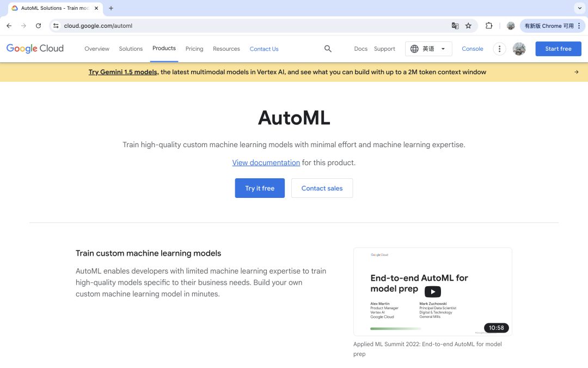Close the AutoML Solutions tab

pos(96,8)
